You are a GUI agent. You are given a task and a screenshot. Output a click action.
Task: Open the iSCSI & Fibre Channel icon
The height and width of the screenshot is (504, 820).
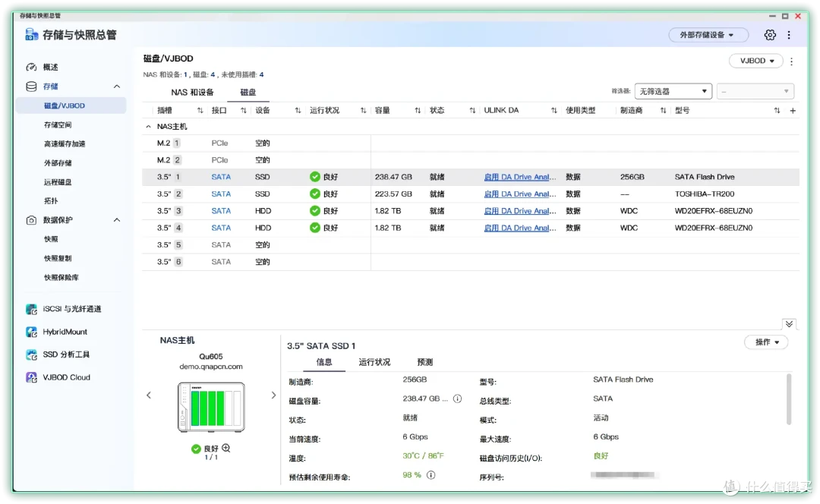tap(31, 309)
